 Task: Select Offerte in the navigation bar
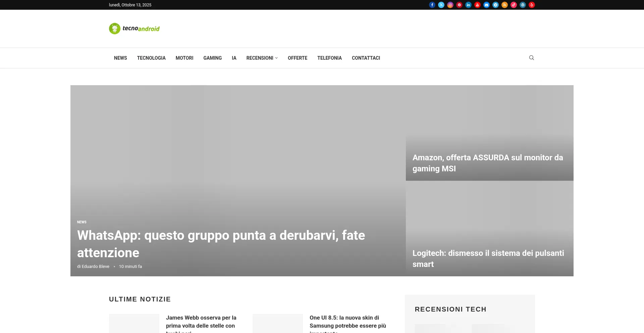[x=297, y=58]
